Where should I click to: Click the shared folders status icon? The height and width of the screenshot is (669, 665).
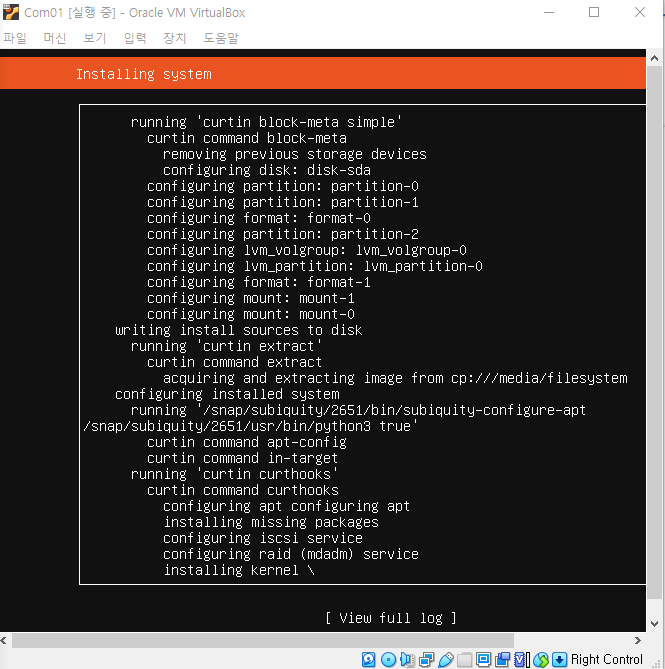click(x=465, y=660)
